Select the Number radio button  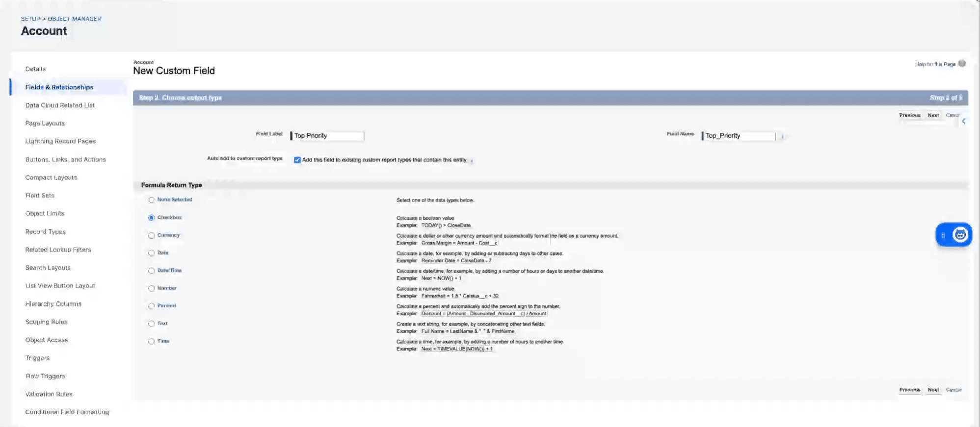click(x=151, y=288)
